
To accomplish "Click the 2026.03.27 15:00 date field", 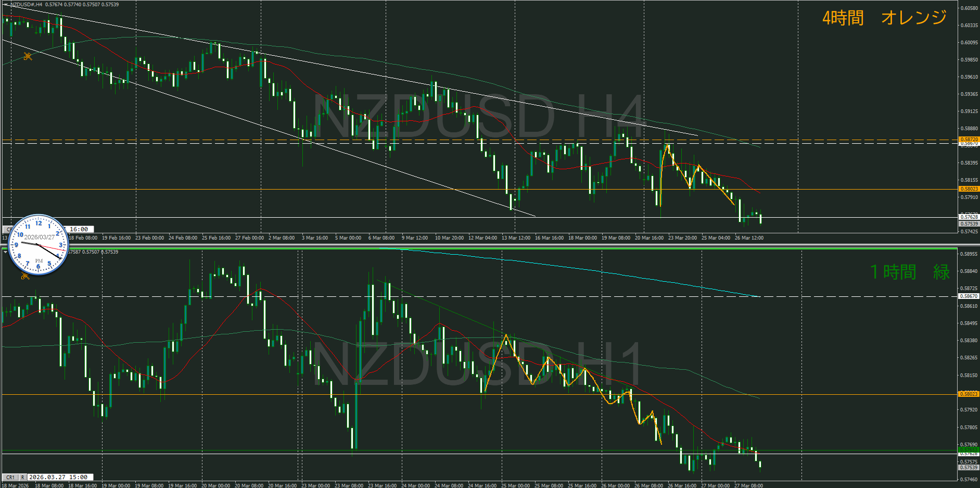I will tap(60, 477).
